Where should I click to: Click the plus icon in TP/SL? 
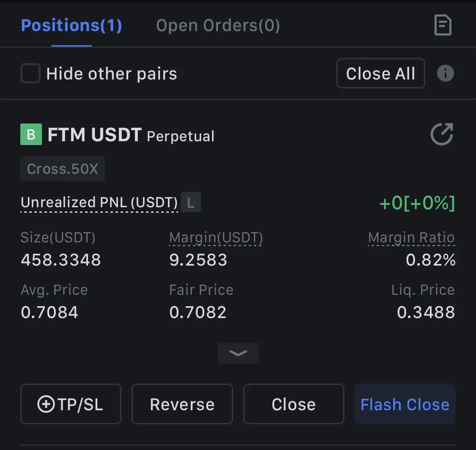click(46, 404)
